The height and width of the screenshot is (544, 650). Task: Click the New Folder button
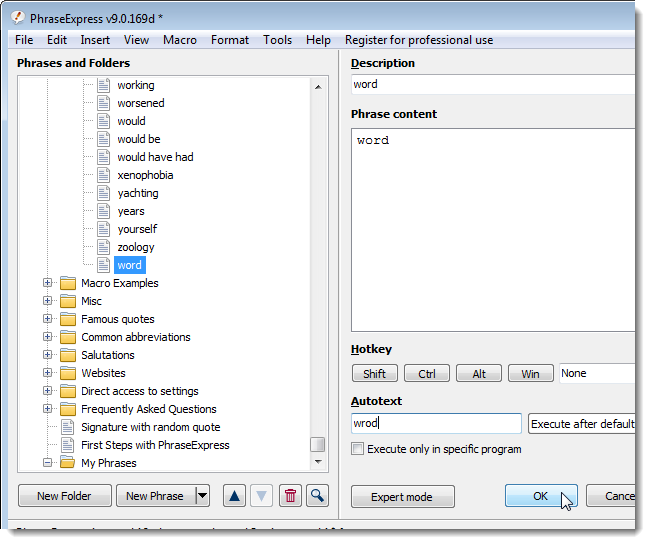(65, 495)
